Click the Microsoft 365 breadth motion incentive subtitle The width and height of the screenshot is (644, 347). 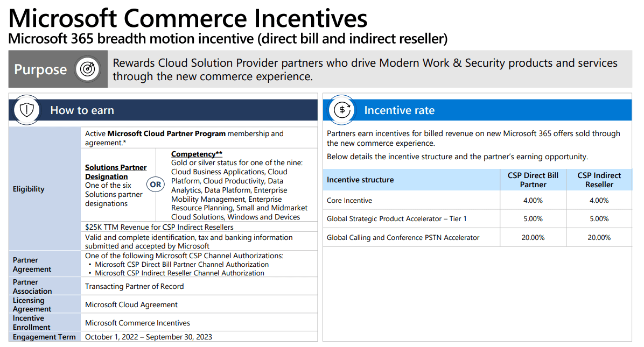228,39
